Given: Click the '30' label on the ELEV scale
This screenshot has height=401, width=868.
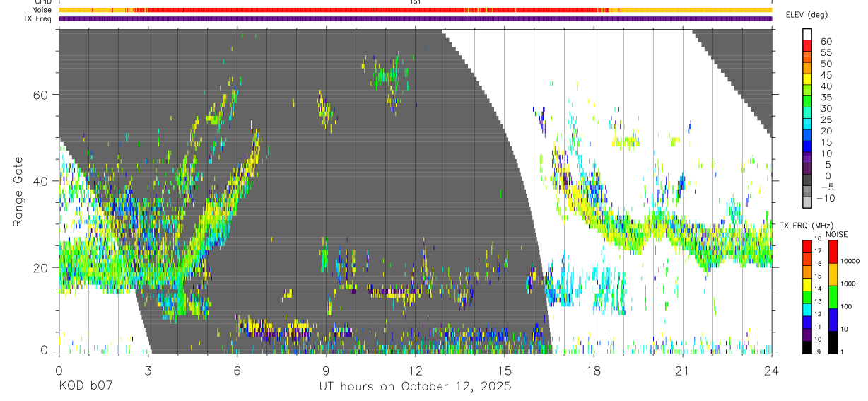Looking at the screenshot, I should pyautogui.click(x=825, y=108).
